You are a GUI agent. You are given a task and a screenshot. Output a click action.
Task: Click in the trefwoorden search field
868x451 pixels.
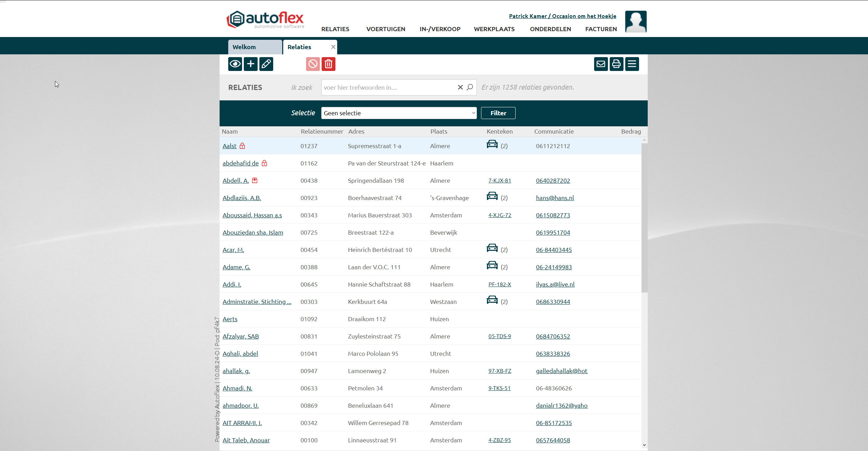pos(387,88)
